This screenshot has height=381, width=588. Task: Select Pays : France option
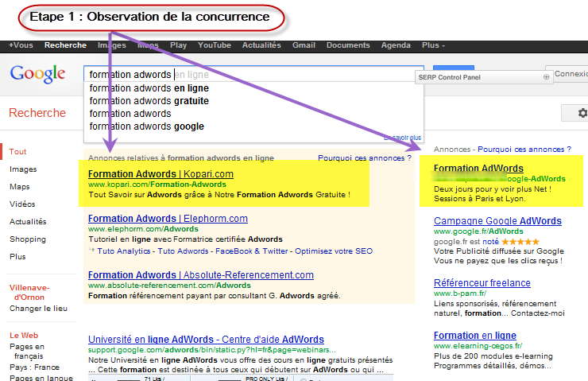coord(34,367)
